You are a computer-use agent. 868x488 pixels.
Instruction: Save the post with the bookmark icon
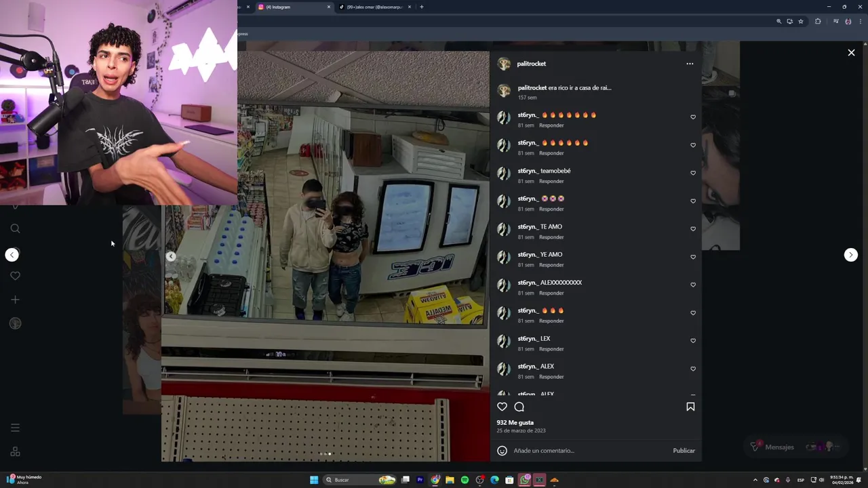click(690, 407)
